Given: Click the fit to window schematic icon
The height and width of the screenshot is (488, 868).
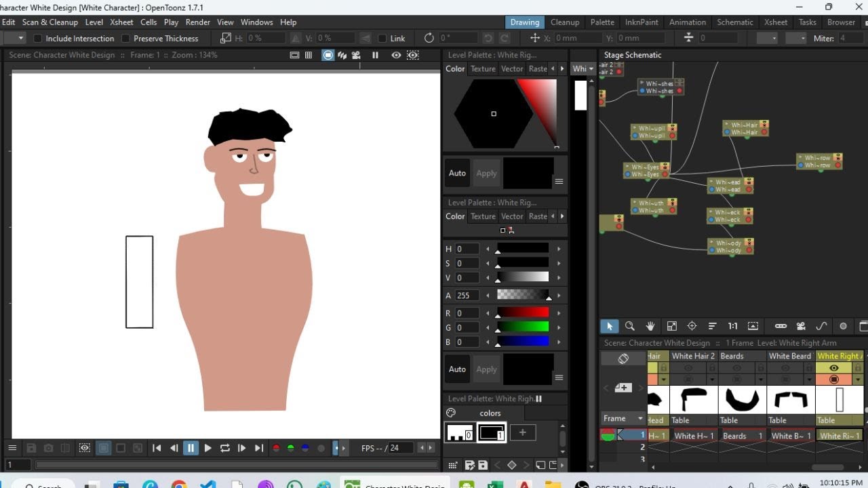Looking at the screenshot, I should (x=672, y=326).
